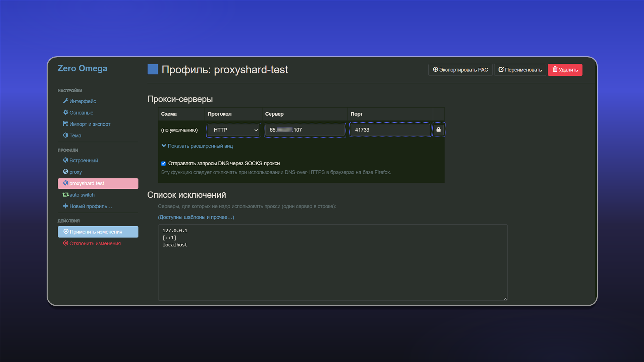
Task: Click the 'Zero Omega' logo title
Action: point(82,68)
